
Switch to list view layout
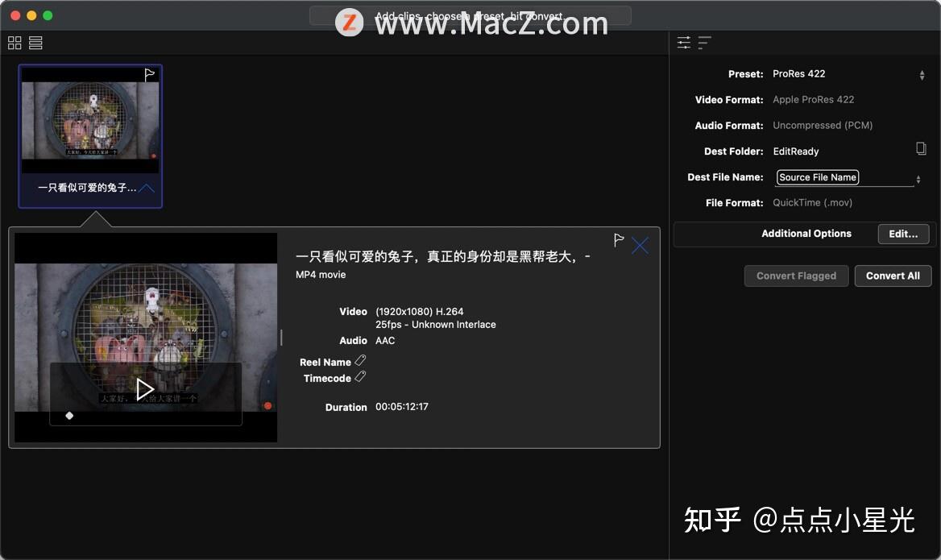[x=35, y=43]
